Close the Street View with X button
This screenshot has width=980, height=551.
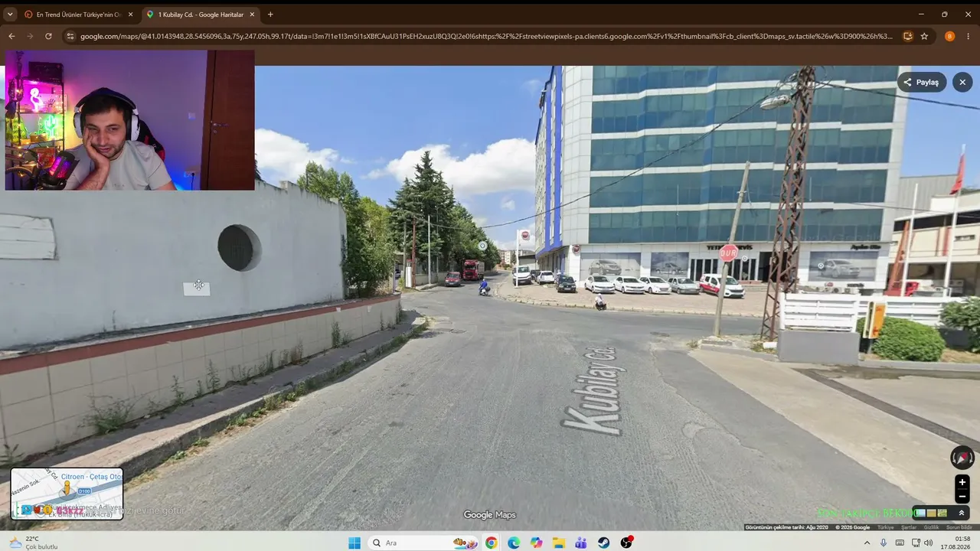click(x=962, y=82)
